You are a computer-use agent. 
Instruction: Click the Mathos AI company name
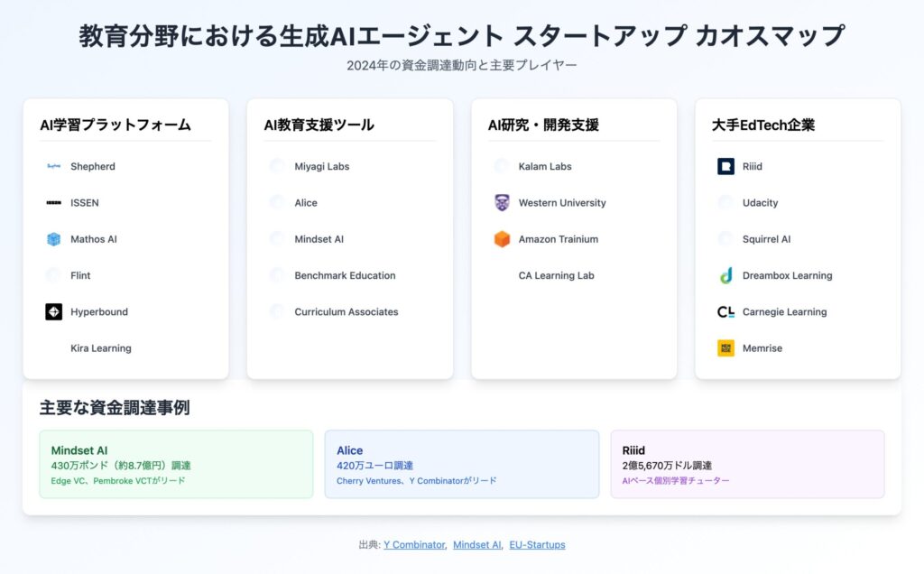pos(94,239)
